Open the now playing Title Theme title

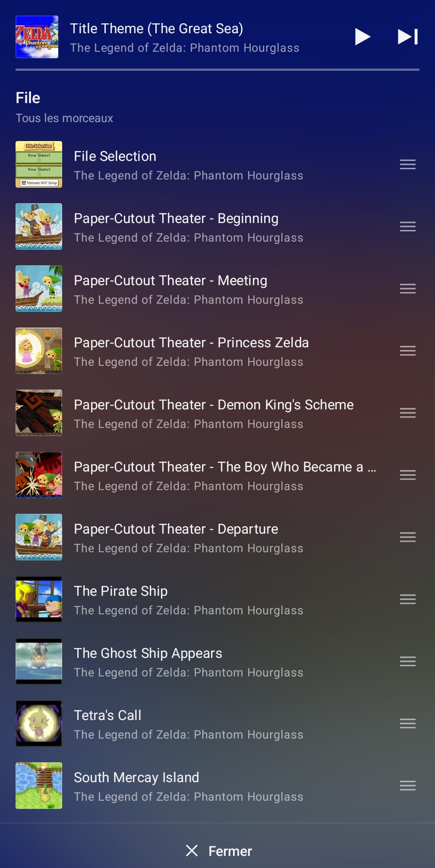[x=157, y=29]
